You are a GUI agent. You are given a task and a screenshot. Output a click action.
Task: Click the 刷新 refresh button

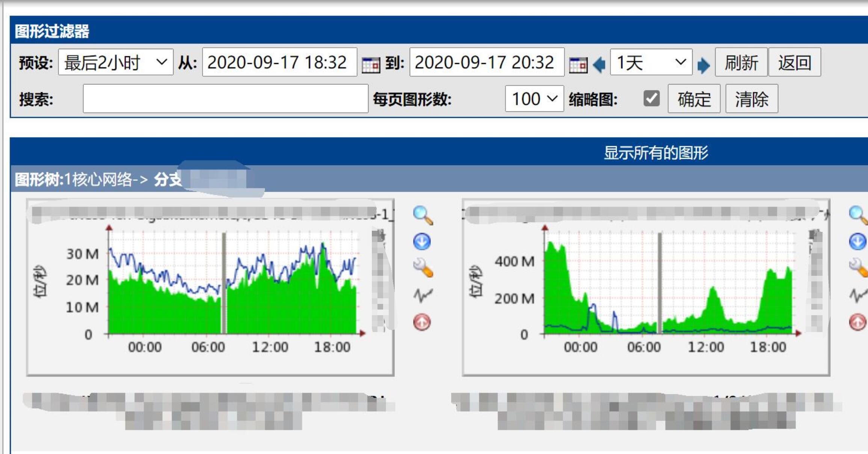tap(741, 63)
